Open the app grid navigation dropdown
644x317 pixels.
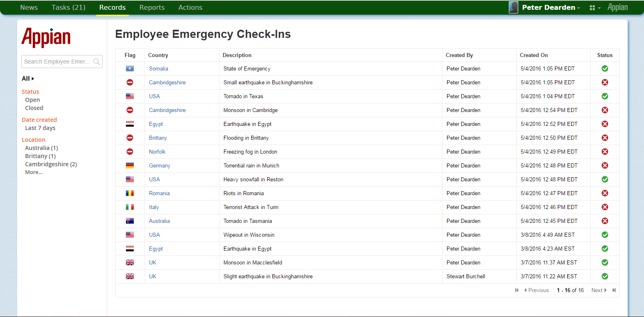pyautogui.click(x=594, y=8)
